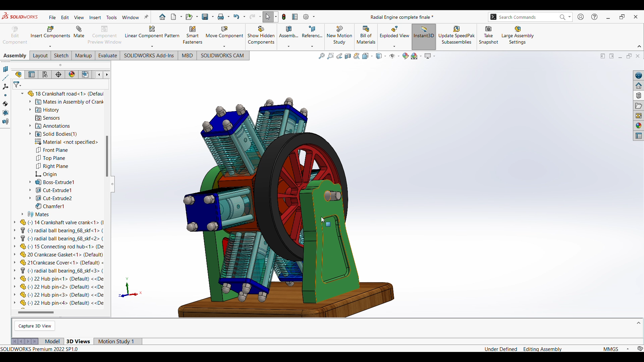
Task: Open Linear Component Pattern tool
Action: [x=152, y=32]
